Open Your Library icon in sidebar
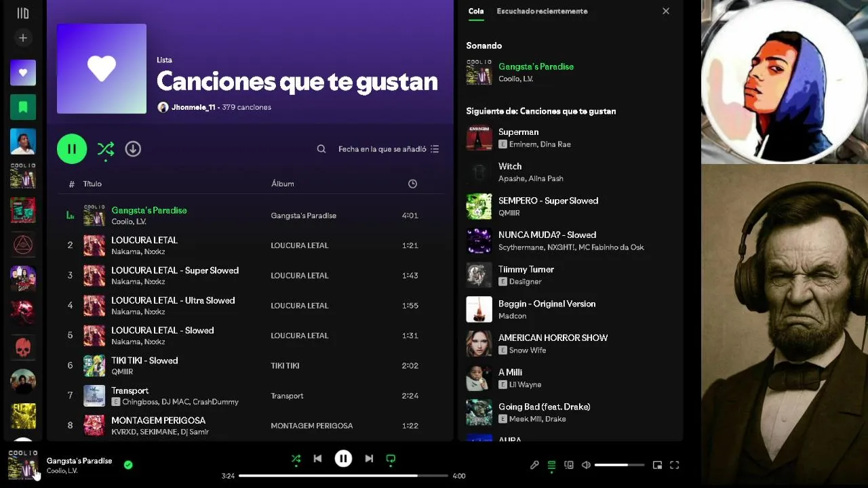Image resolution: width=868 pixels, height=488 pixels. click(22, 13)
